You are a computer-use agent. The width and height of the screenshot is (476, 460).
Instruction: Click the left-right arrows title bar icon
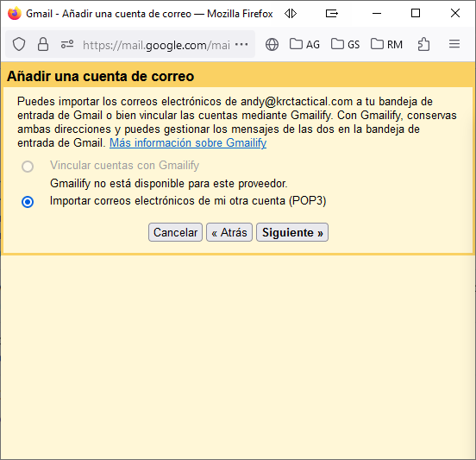pos(291,13)
